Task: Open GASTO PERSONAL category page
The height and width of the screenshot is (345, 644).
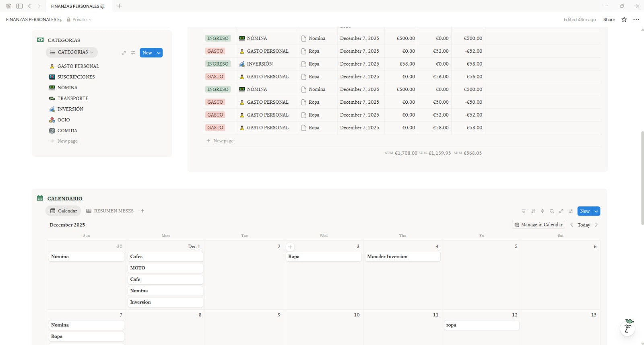Action: coord(78,66)
